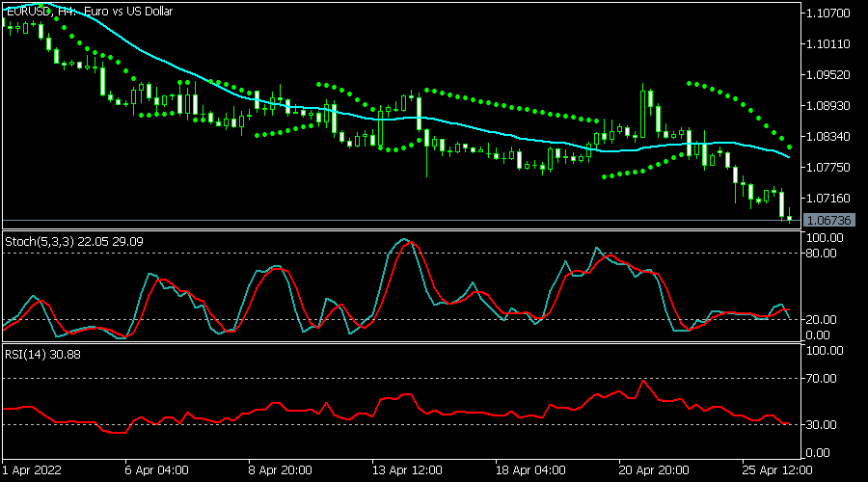
Task: Click the current price tag 1.06736
Action: (x=828, y=220)
